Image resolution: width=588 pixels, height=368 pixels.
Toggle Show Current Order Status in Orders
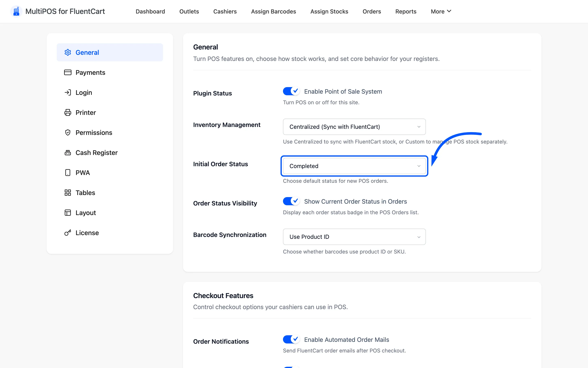tap(291, 201)
